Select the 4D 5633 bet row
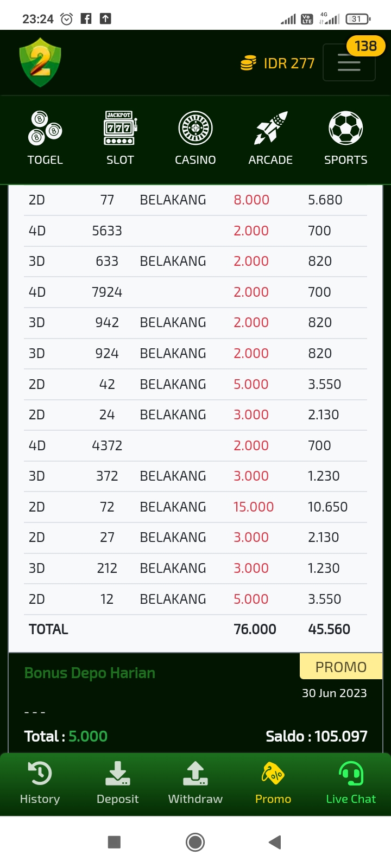This screenshot has height=868, width=391. tap(195, 231)
